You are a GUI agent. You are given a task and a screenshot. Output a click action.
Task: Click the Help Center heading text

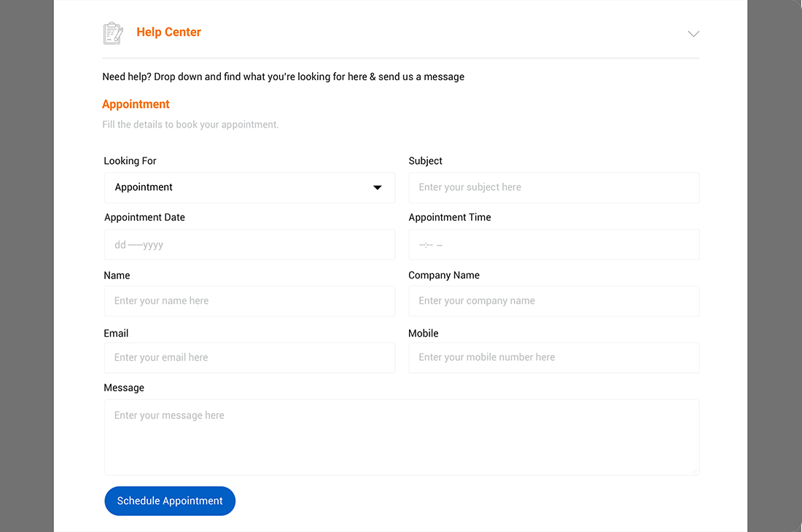point(169,32)
